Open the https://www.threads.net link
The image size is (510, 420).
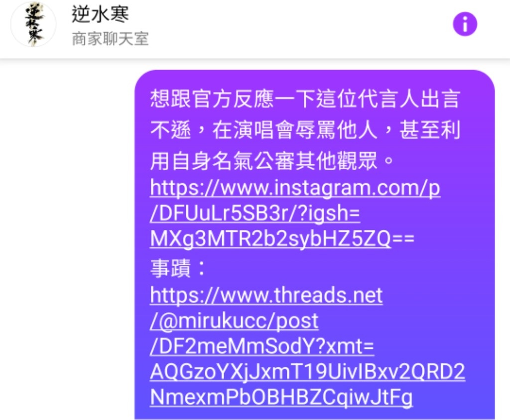pyautogui.click(x=266, y=296)
